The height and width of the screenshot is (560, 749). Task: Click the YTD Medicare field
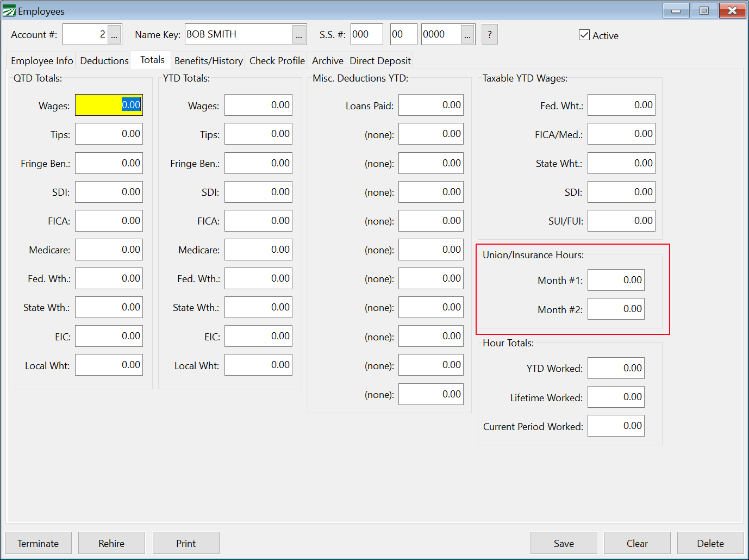click(x=258, y=250)
